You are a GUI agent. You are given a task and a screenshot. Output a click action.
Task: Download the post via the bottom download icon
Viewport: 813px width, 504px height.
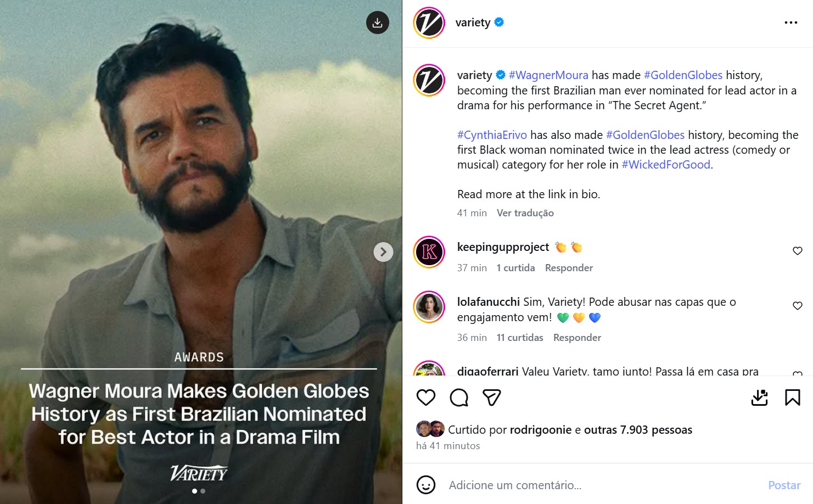click(760, 397)
